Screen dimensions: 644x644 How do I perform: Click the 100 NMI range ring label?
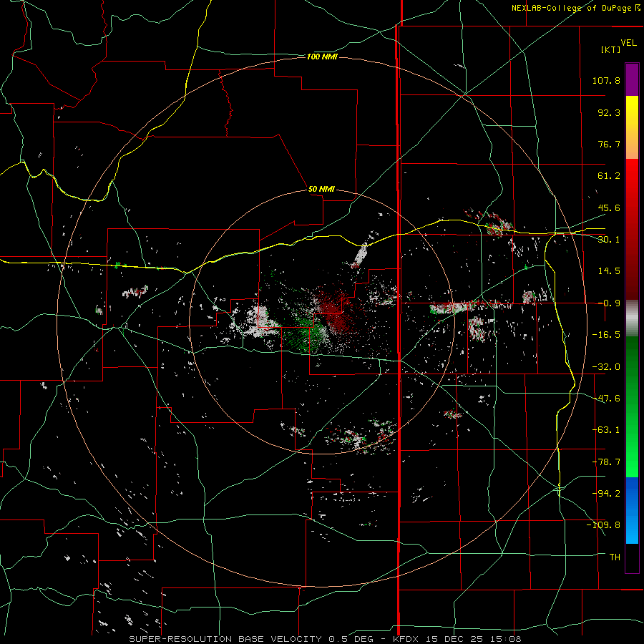pyautogui.click(x=322, y=57)
